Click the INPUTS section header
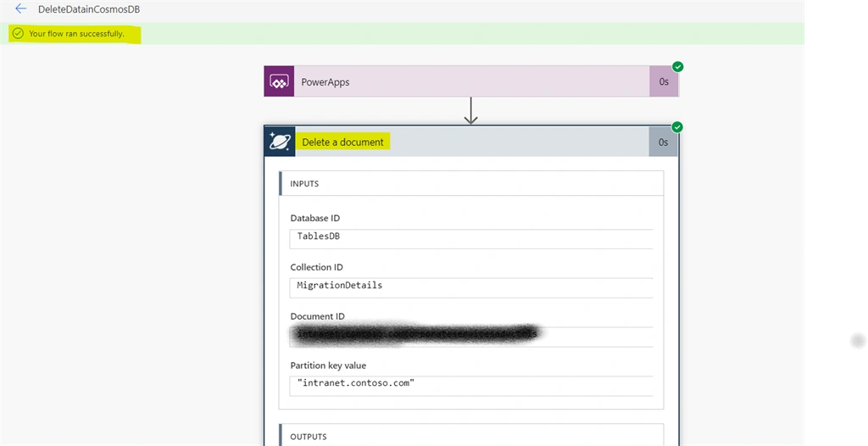This screenshot has width=868, height=446. coord(471,183)
